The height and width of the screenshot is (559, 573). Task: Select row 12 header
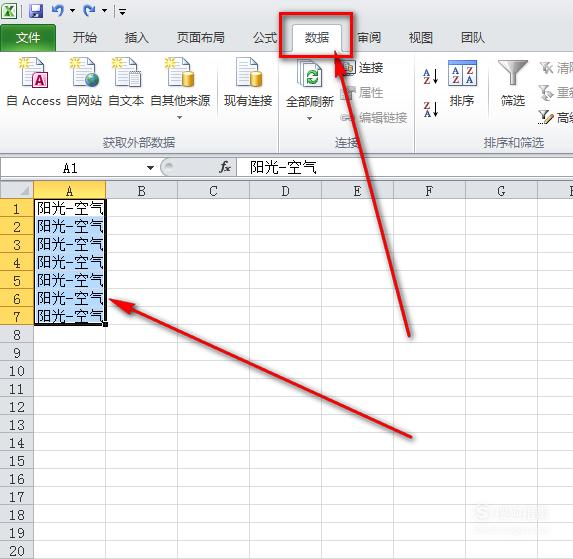click(x=17, y=406)
